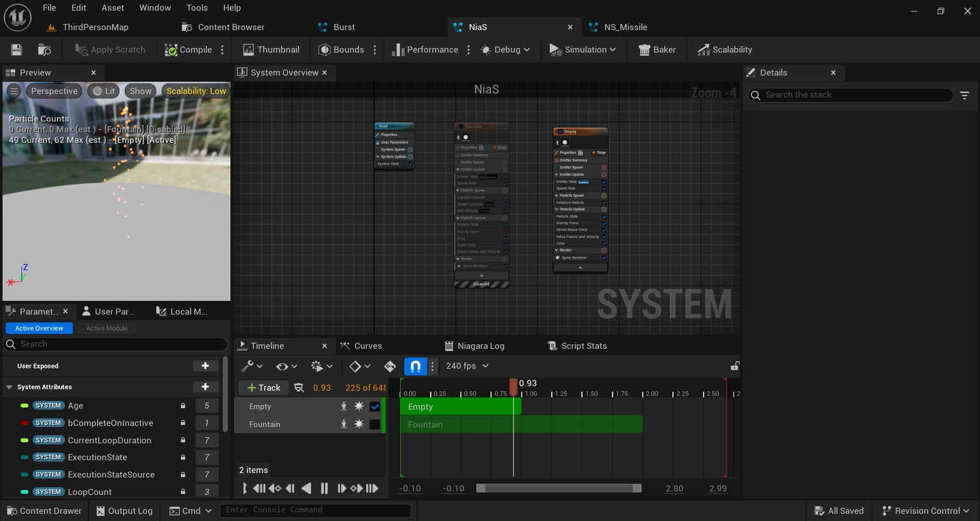Open the viewport Show menu
The width and height of the screenshot is (980, 521).
coord(140,91)
